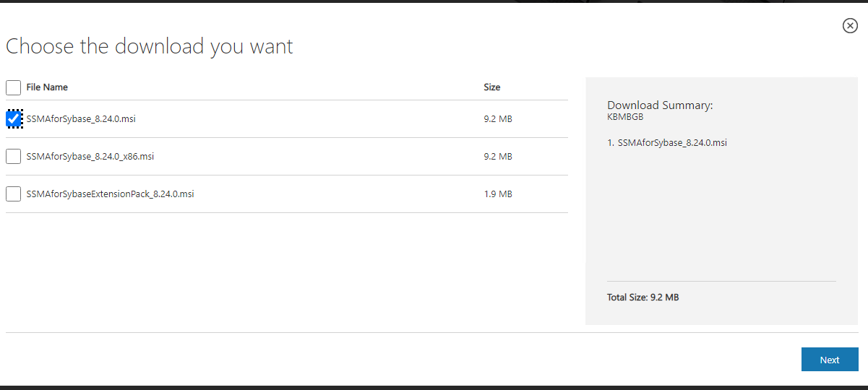Enable the SSMAforSybaseExtensionPack_8.24.0.msi checkbox
868x390 pixels.
[x=13, y=194]
